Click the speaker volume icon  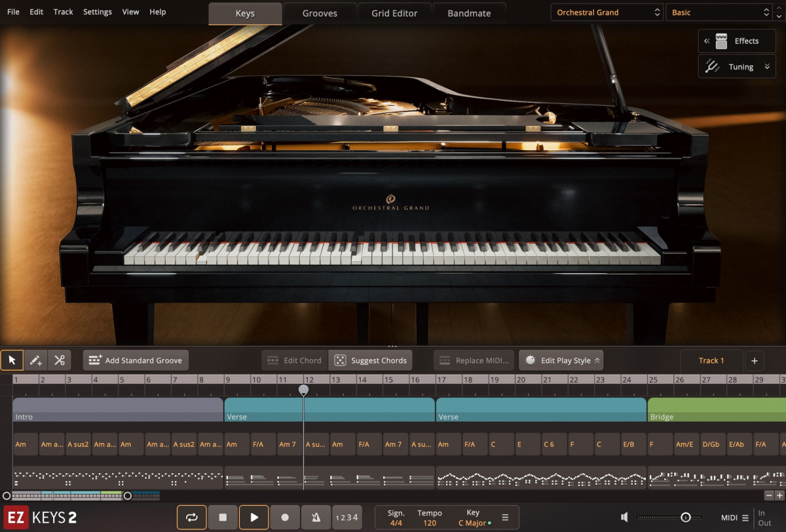pos(624,517)
